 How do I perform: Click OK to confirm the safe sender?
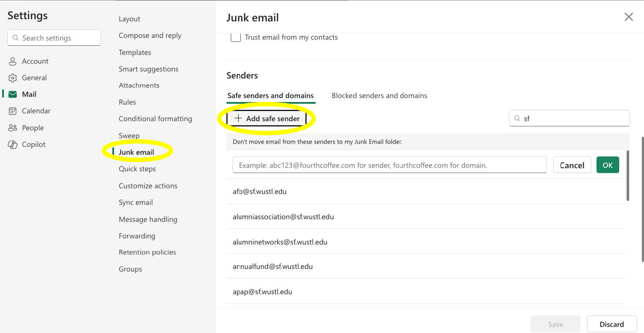[x=607, y=165]
